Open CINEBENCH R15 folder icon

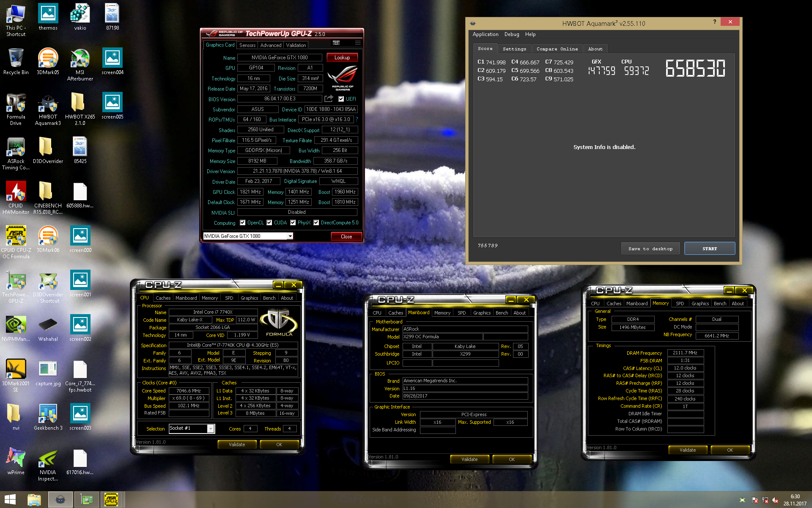tap(48, 198)
